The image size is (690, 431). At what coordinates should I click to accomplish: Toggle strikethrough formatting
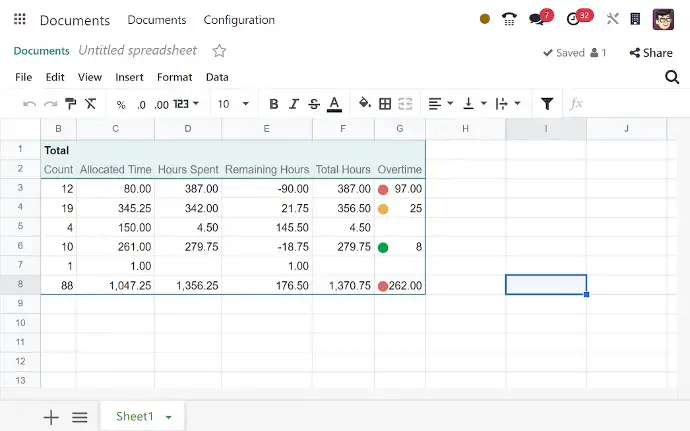tap(314, 104)
